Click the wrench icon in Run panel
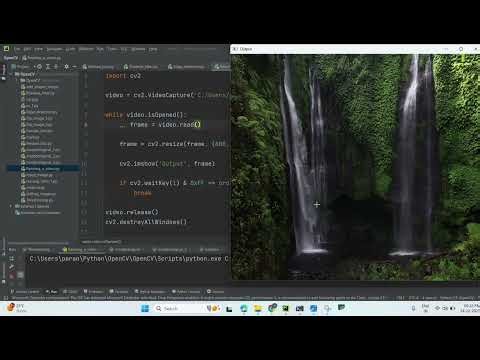The image size is (480, 360). 12,267
